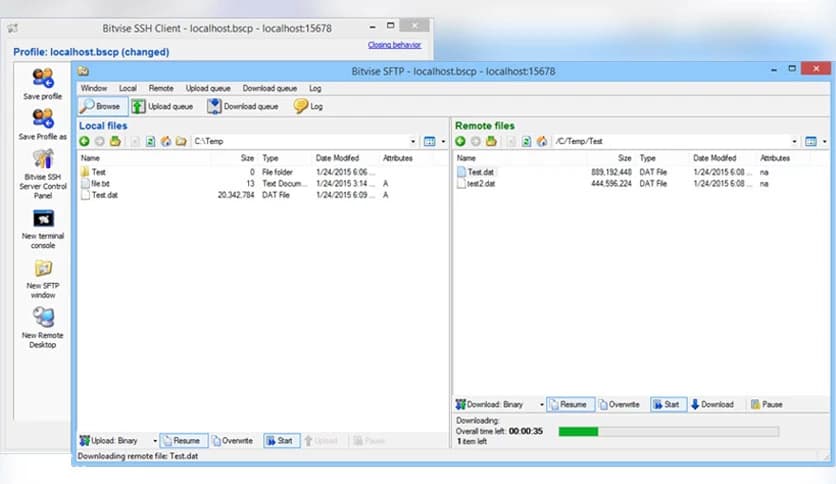Viewport: 836px width, 484px height.
Task: Click the Remote files view mode icon
Action: click(x=810, y=141)
